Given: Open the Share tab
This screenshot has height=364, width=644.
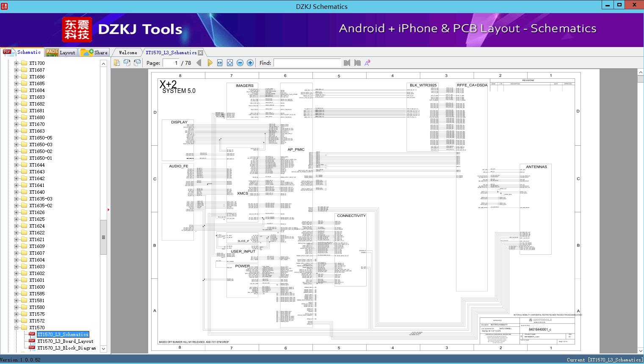Looking at the screenshot, I should click(94, 53).
